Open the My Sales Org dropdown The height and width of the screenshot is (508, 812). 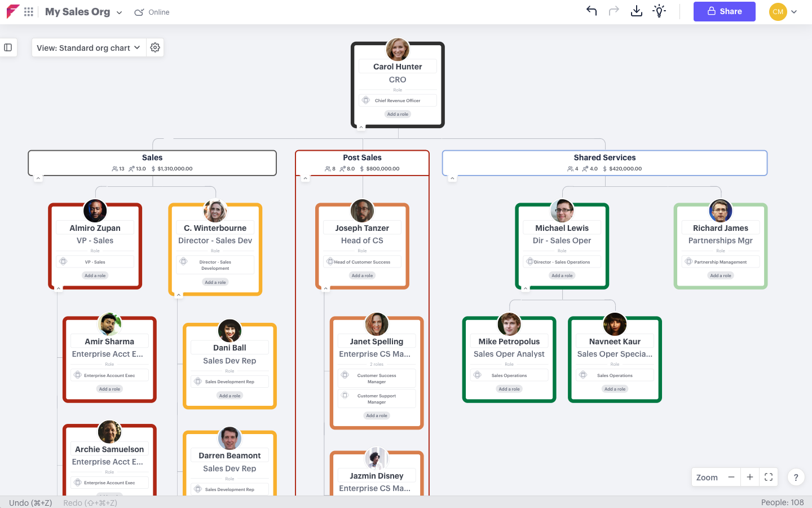(83, 11)
